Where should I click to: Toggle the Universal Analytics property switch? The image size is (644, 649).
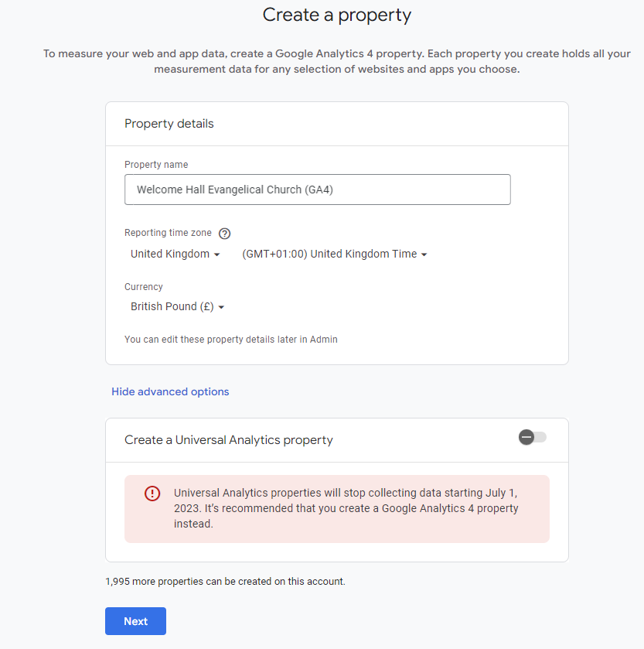[x=533, y=437]
